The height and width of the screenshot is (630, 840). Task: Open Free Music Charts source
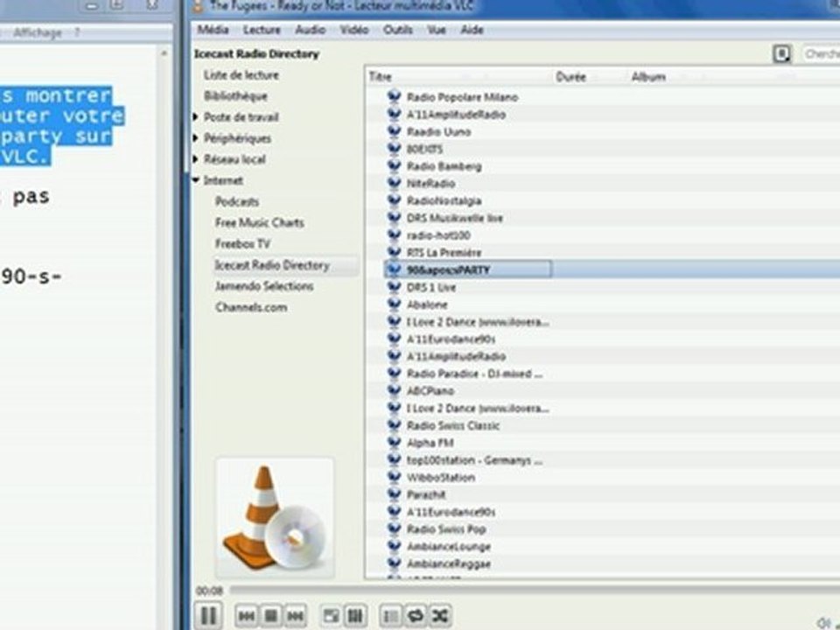click(x=260, y=223)
